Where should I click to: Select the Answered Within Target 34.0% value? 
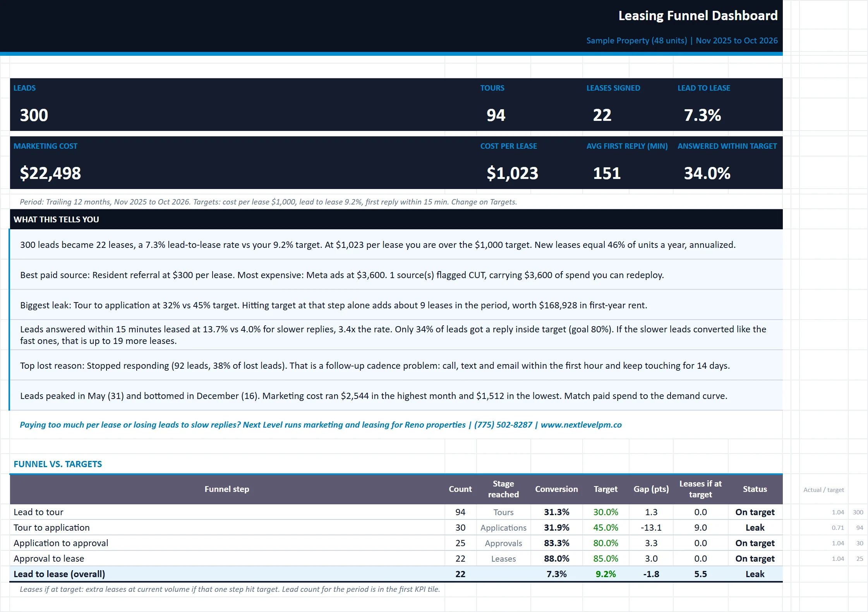tap(707, 173)
